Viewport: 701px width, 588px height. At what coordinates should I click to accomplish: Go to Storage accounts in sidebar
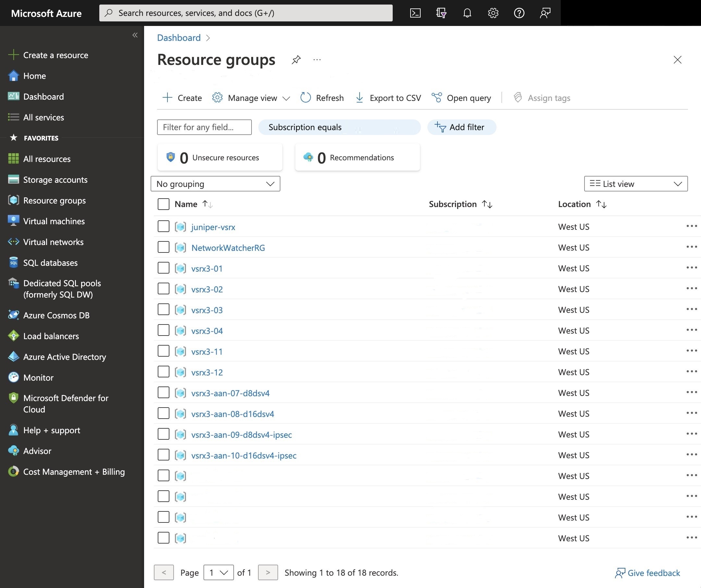[55, 179]
